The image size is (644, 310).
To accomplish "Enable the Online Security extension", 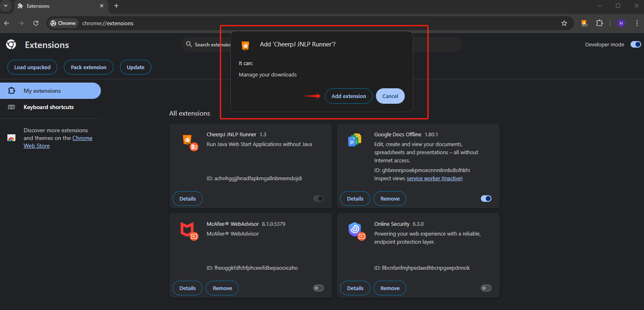I will [x=486, y=288].
